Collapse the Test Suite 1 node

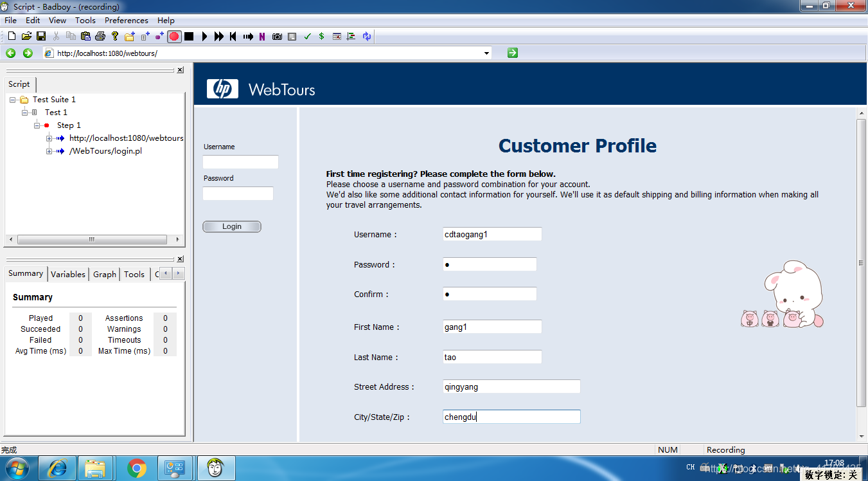click(12, 100)
